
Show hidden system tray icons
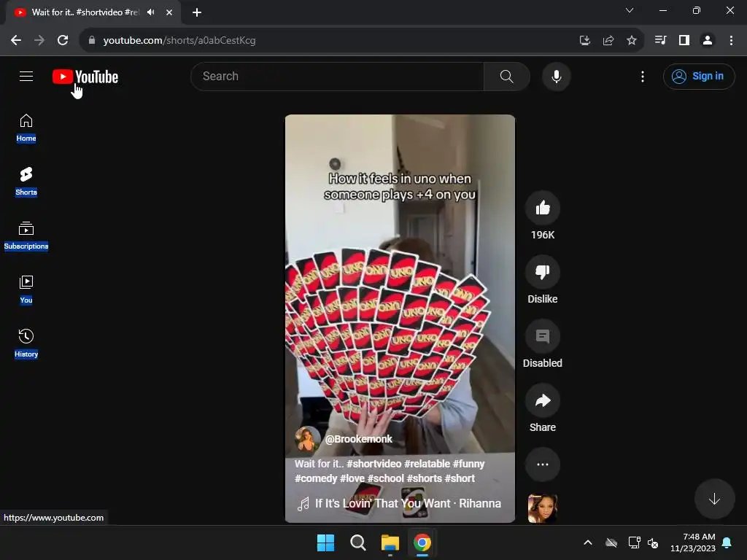[588, 542]
